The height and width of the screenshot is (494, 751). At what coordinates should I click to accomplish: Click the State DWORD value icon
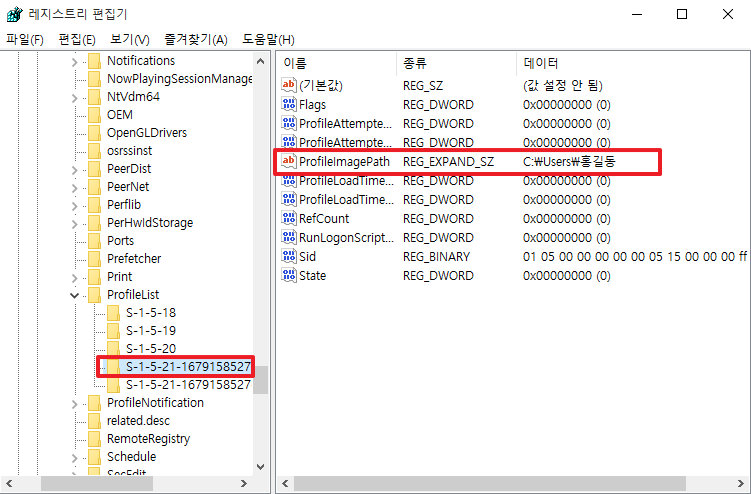pos(289,275)
